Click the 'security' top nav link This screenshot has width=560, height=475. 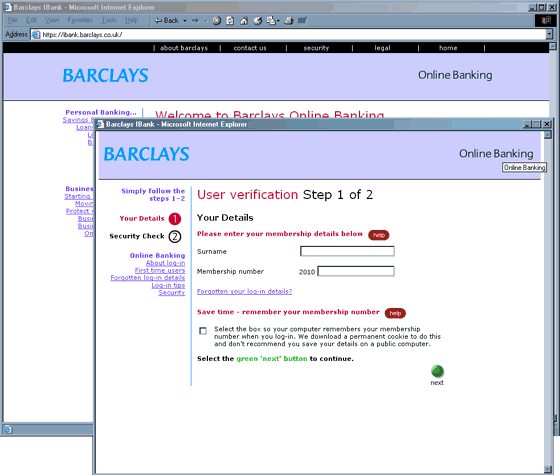316,48
